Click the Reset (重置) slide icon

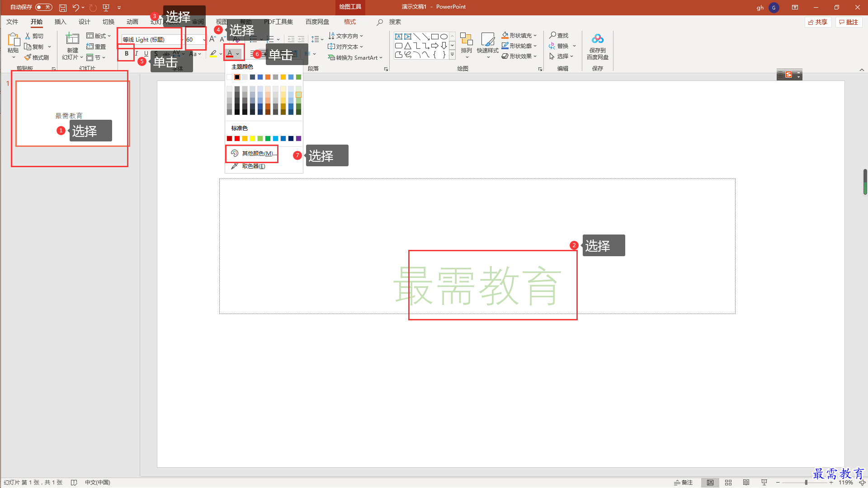(x=90, y=47)
